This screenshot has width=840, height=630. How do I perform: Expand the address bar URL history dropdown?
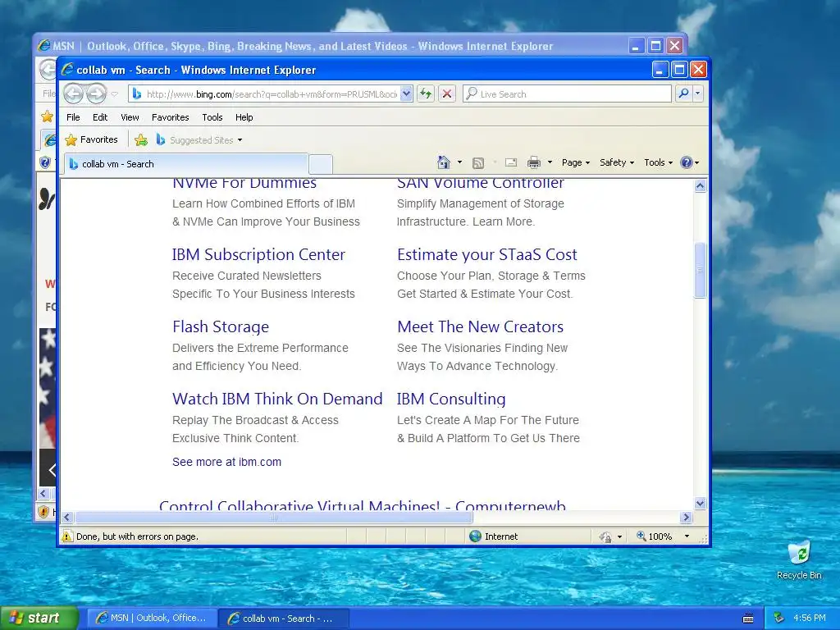click(x=406, y=94)
